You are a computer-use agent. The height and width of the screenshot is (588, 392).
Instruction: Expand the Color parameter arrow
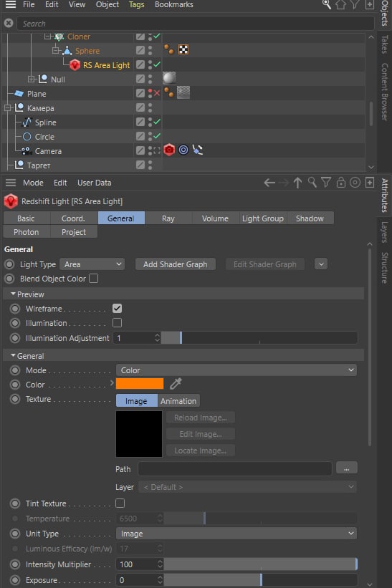click(112, 383)
